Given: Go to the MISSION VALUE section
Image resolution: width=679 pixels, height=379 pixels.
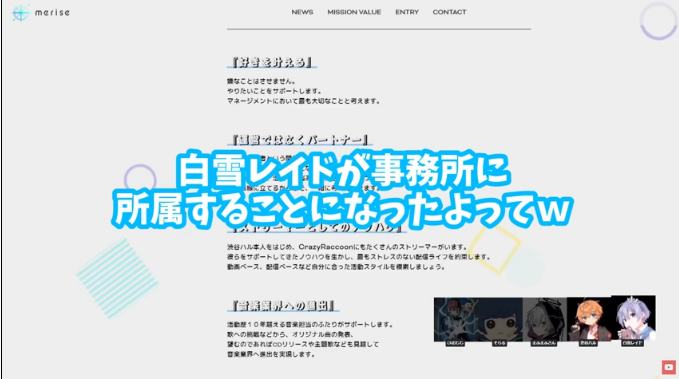Looking at the screenshot, I should pyautogui.click(x=354, y=12).
